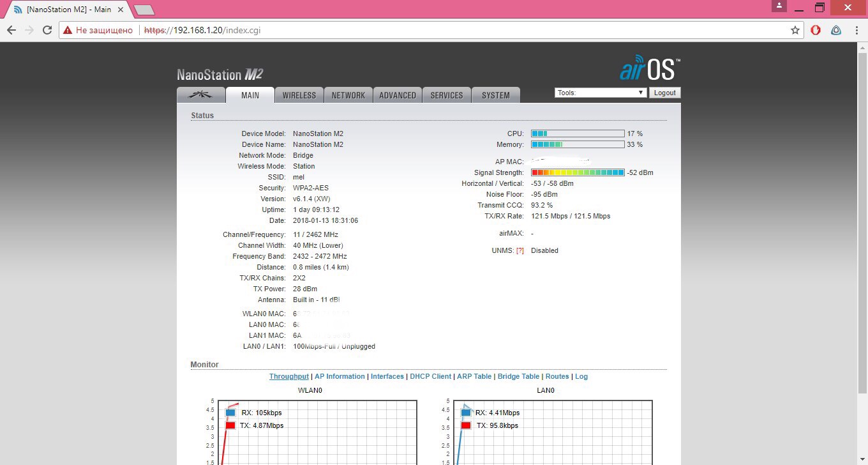Click the UNMS value 'Disabled'

[x=544, y=250]
